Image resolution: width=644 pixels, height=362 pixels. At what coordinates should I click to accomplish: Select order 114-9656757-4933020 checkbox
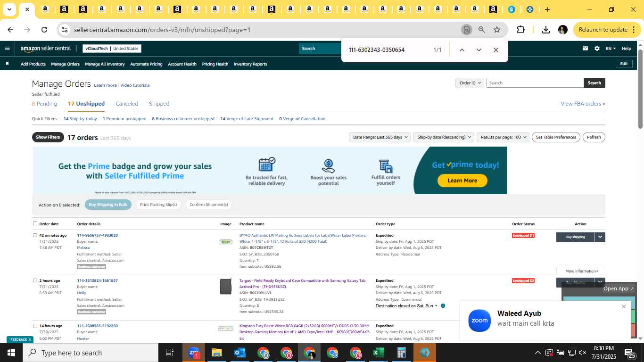coord(35,235)
